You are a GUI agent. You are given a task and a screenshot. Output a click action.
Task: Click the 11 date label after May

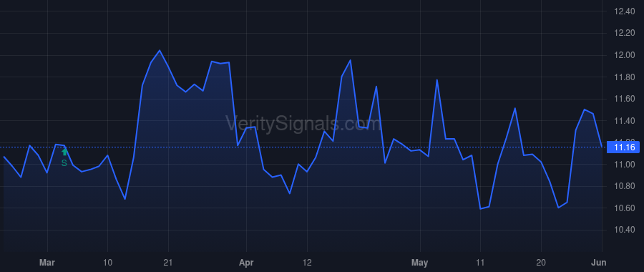click(x=480, y=263)
